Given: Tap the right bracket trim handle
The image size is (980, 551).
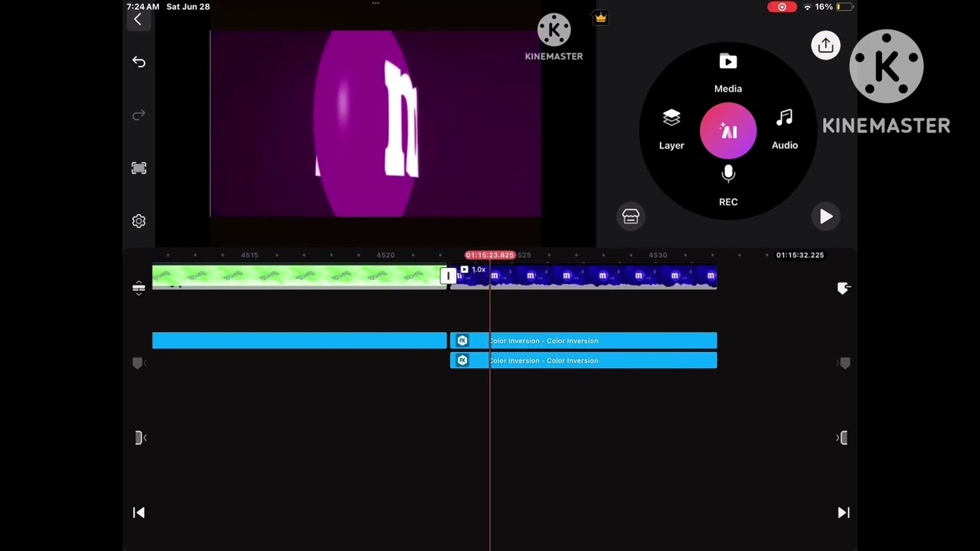Looking at the screenshot, I should (x=842, y=438).
